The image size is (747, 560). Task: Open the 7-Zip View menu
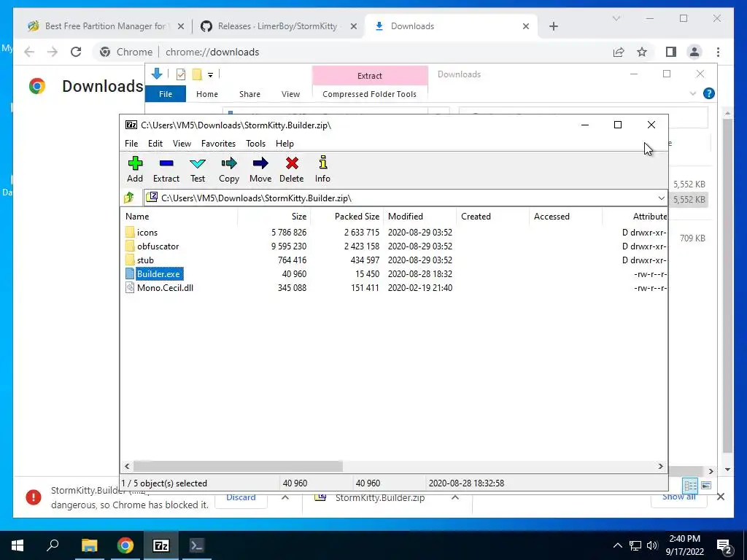pyautogui.click(x=182, y=144)
